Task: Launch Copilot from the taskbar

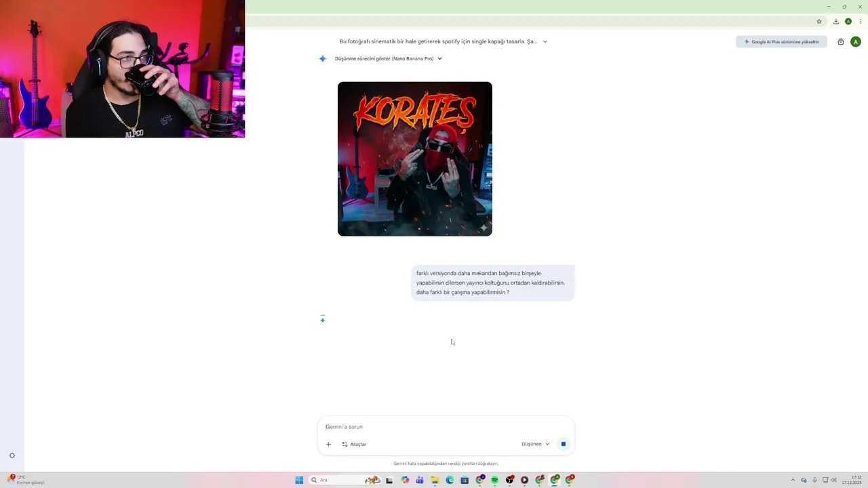Action: (x=405, y=480)
